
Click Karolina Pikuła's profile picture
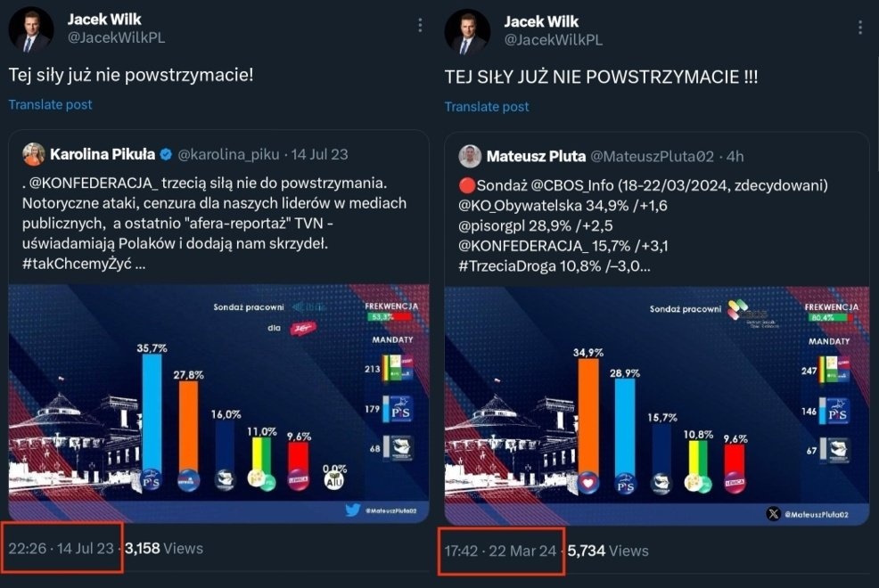pos(34,154)
